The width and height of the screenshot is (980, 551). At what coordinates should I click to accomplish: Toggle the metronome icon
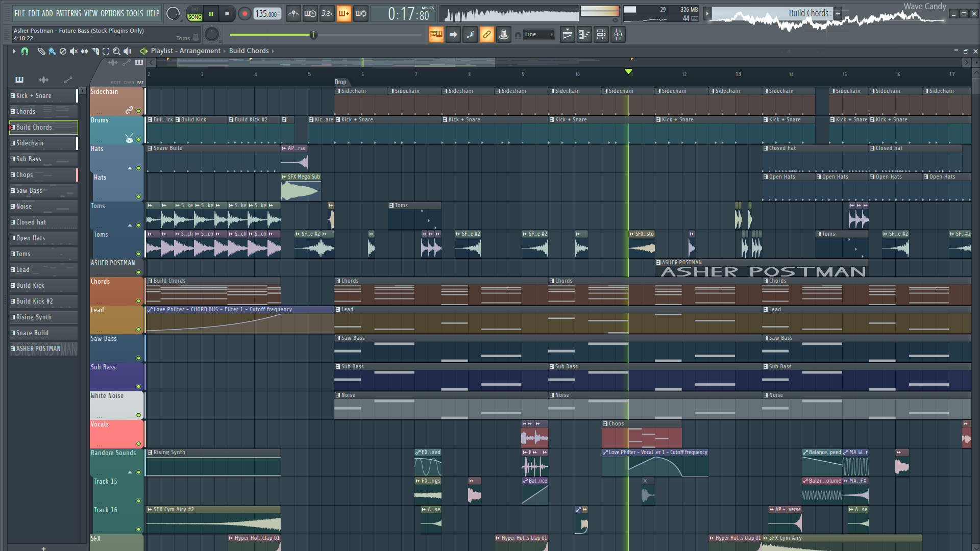click(x=293, y=14)
